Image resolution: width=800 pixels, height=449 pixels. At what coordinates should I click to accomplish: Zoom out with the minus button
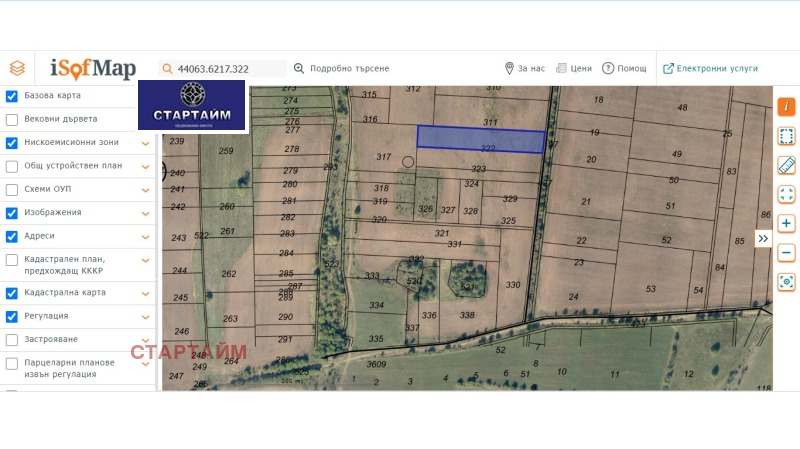[x=786, y=253]
